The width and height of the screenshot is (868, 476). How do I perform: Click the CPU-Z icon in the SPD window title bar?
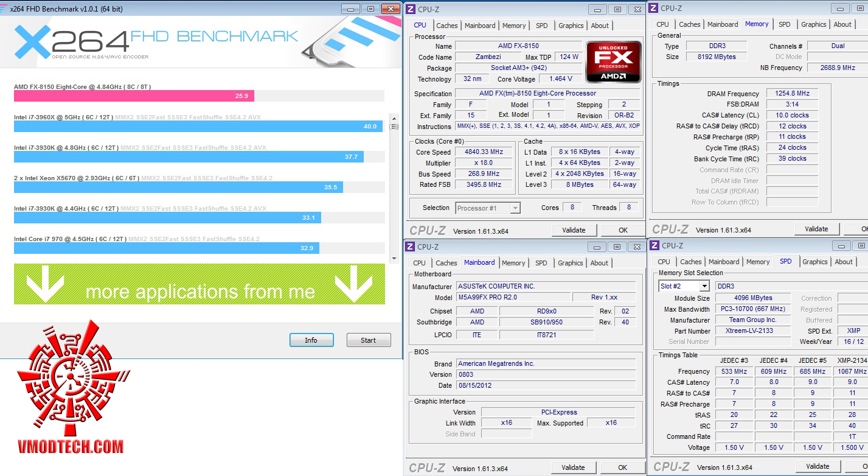654,245
